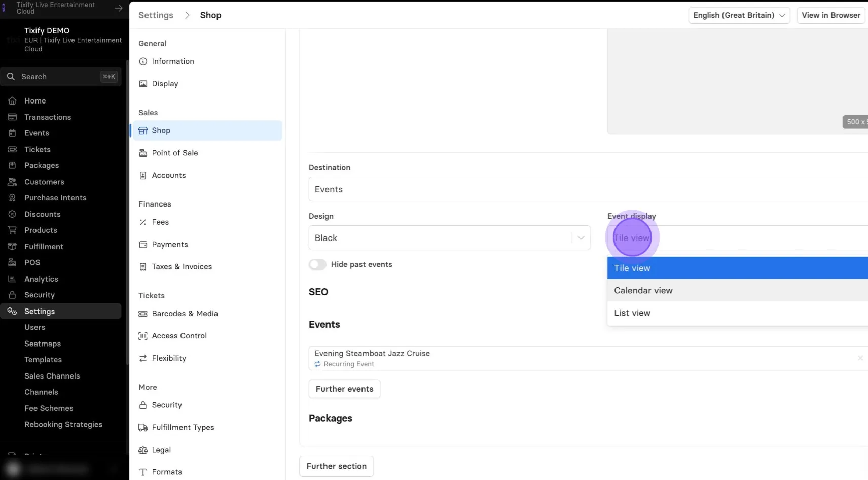This screenshot has width=868, height=480.
Task: Click the Access Control scanner icon
Action: [143, 336]
